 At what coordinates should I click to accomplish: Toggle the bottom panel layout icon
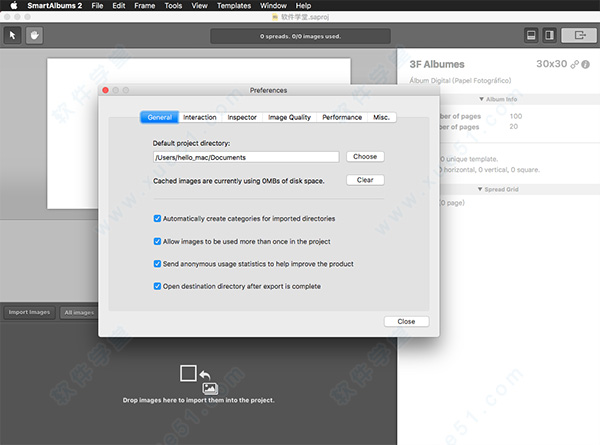pyautogui.click(x=531, y=35)
